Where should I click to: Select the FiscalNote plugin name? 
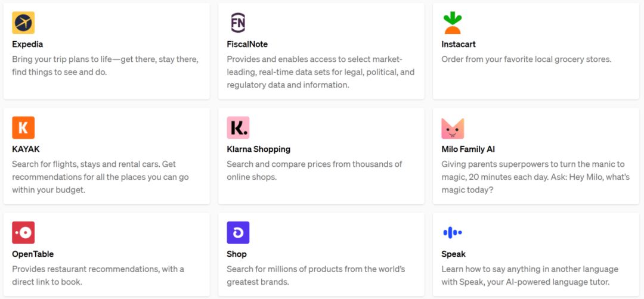pos(247,44)
